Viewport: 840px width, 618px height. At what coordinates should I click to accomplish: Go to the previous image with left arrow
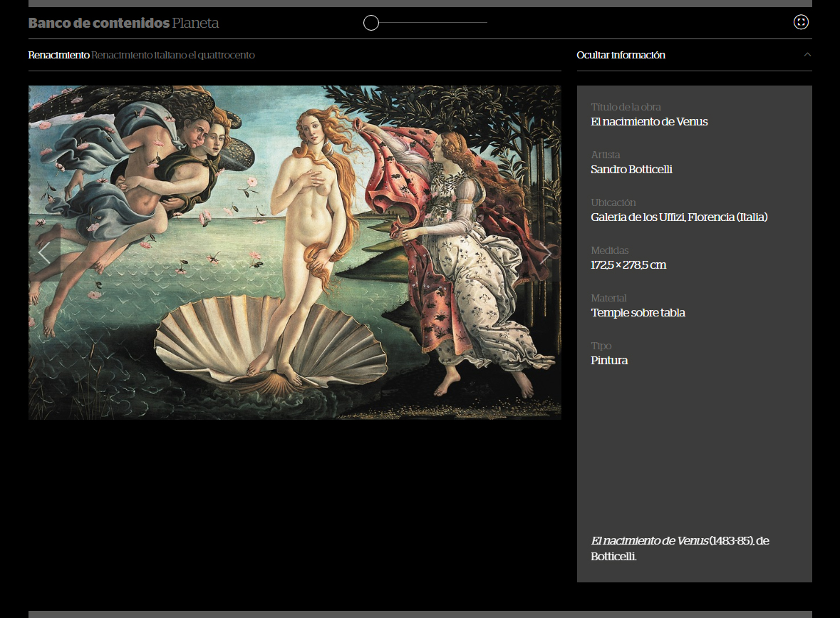point(44,253)
